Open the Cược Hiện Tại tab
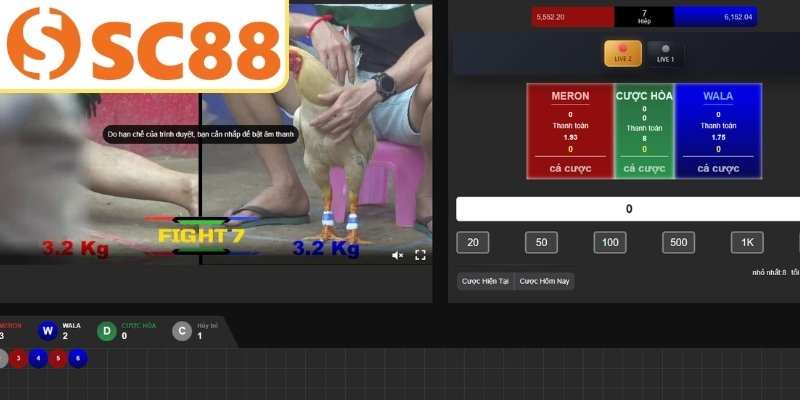The height and width of the screenshot is (400, 800). click(485, 281)
